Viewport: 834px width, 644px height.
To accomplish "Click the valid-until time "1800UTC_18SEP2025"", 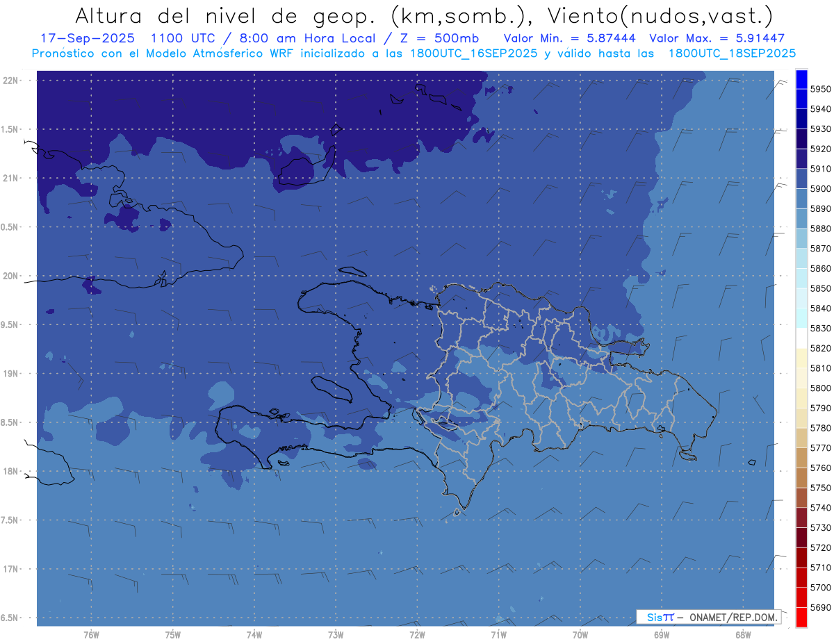I will coord(732,53).
